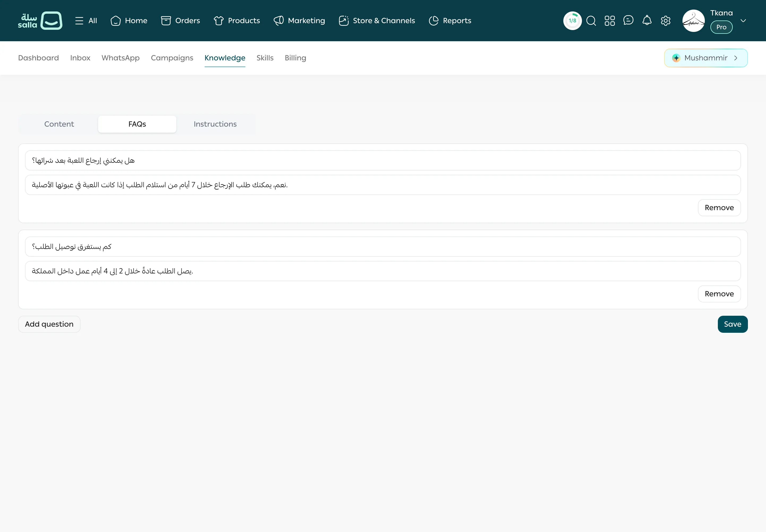Edit the question هل يمكنني إرجاع اللعبة field

point(383,160)
